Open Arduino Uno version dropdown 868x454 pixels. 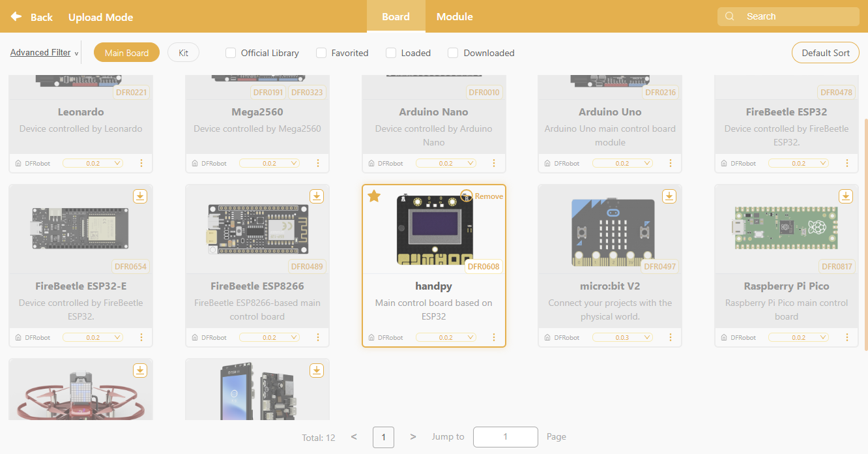point(622,163)
